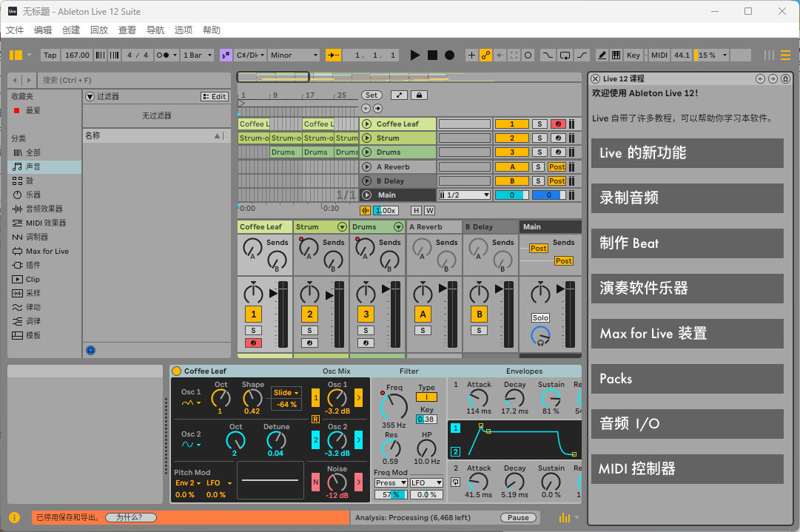Screen dimensions: 800x532
Task: Toggle the Loop switch in the toolbar
Action: tap(565, 55)
